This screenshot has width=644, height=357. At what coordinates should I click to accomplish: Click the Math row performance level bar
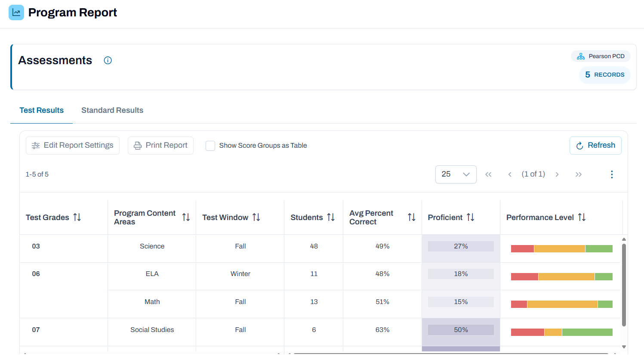click(562, 304)
